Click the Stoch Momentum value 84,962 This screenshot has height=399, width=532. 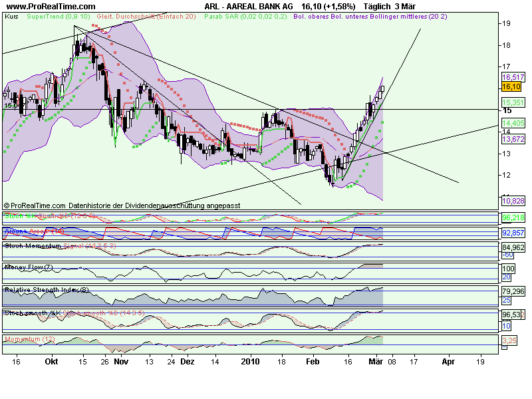513,247
